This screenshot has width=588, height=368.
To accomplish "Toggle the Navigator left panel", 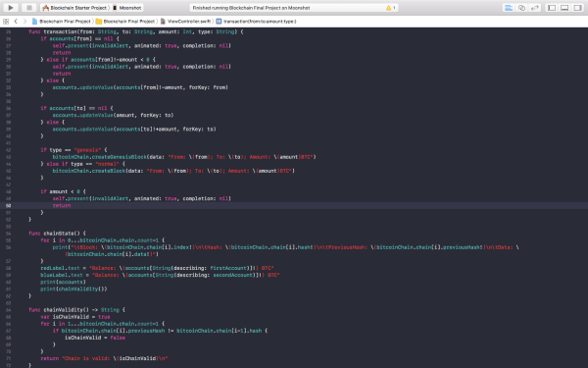I will point(552,8).
